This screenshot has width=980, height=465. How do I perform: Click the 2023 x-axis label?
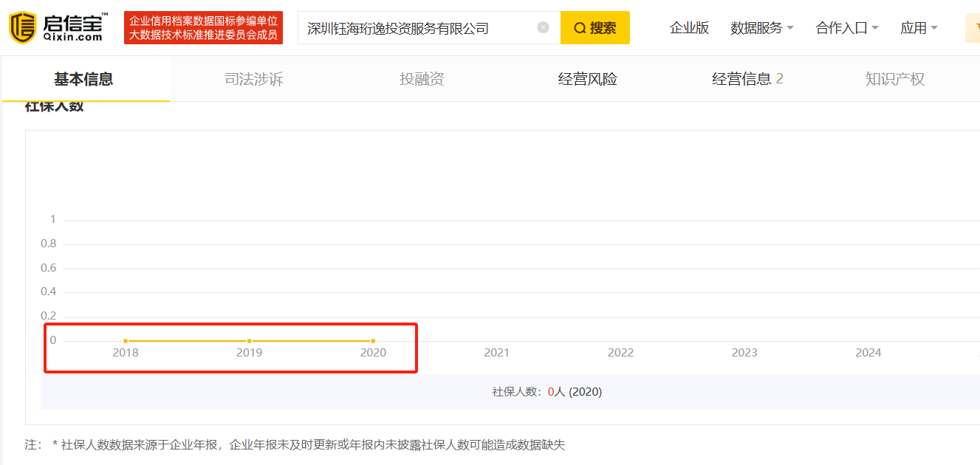pyautogui.click(x=744, y=353)
